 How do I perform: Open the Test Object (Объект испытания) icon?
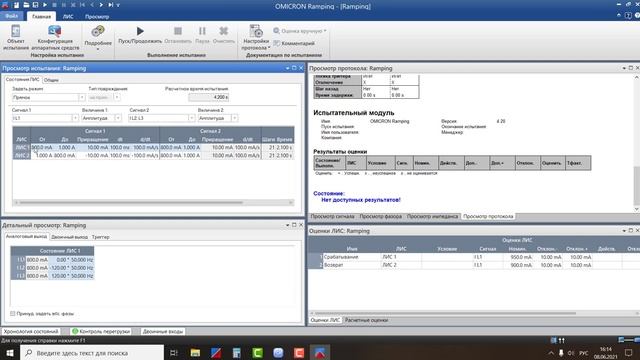pyautogui.click(x=16, y=31)
